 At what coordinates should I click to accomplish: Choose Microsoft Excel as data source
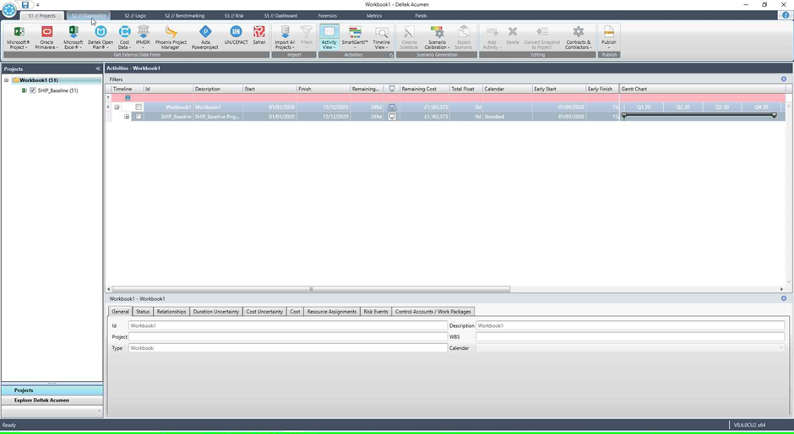[73, 37]
